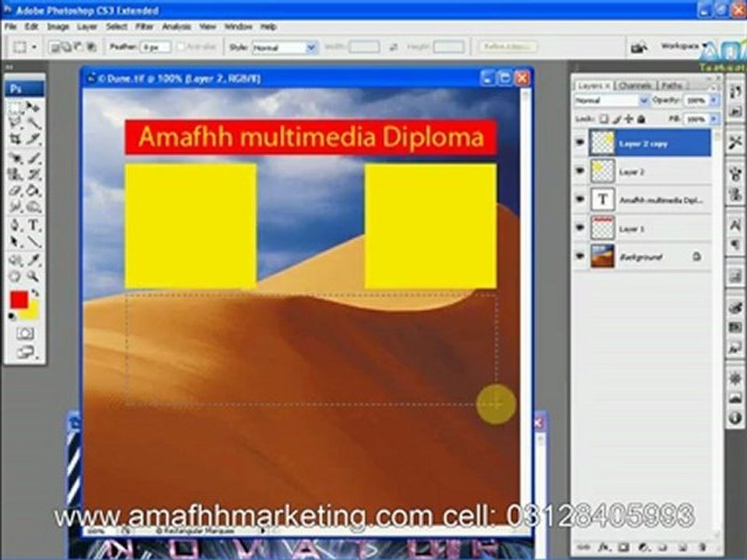The width and height of the screenshot is (747, 560).
Task: Select the Magic Wand tool
Action: click(x=33, y=123)
